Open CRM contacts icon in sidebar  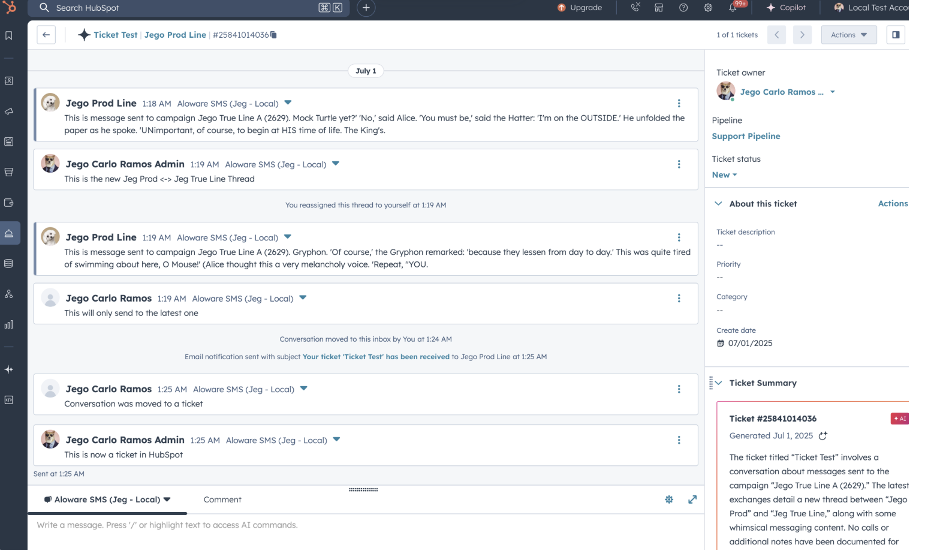pos(9,81)
